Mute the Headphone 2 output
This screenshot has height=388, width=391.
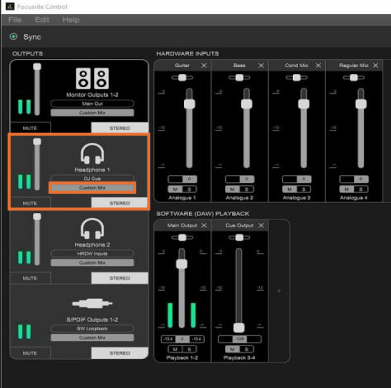pos(30,278)
